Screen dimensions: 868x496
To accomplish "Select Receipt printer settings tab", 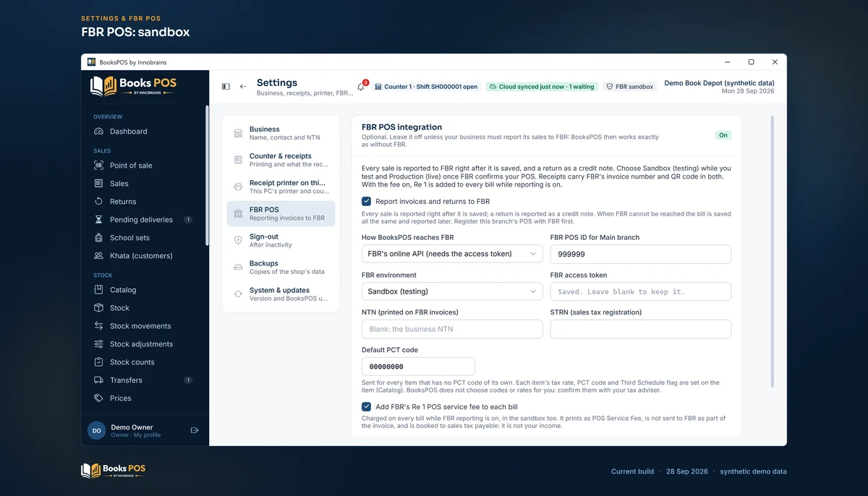I will pos(281,187).
